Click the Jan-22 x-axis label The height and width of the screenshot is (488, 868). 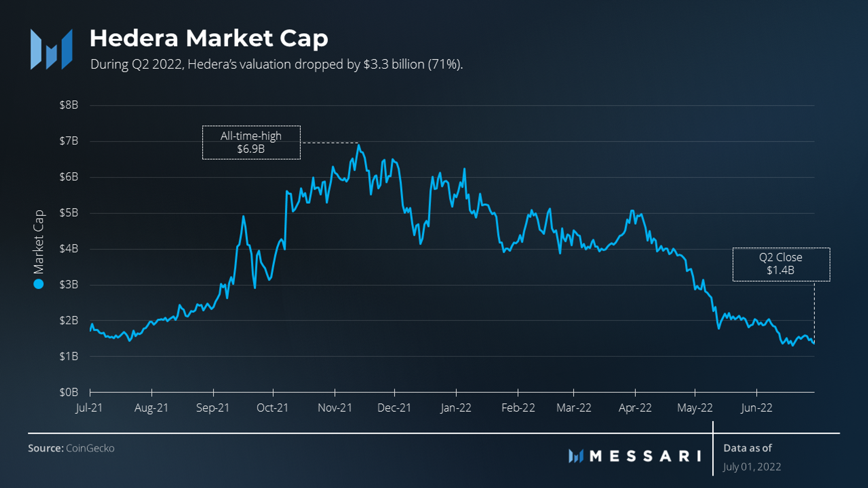pyautogui.click(x=456, y=408)
